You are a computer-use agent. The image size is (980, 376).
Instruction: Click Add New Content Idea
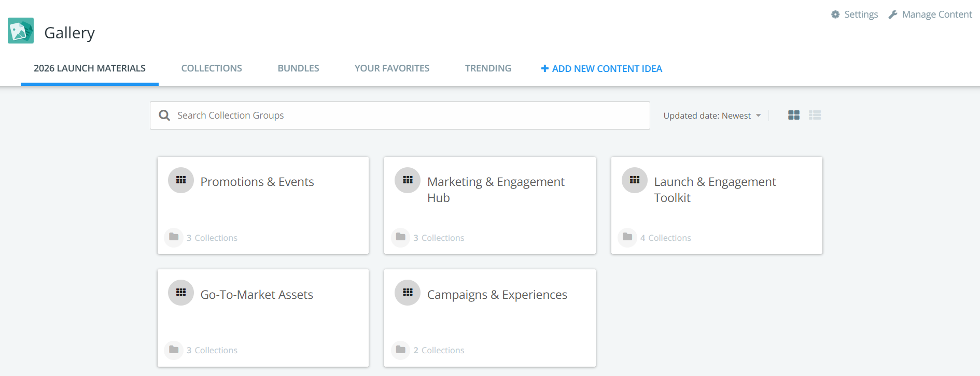click(x=601, y=69)
